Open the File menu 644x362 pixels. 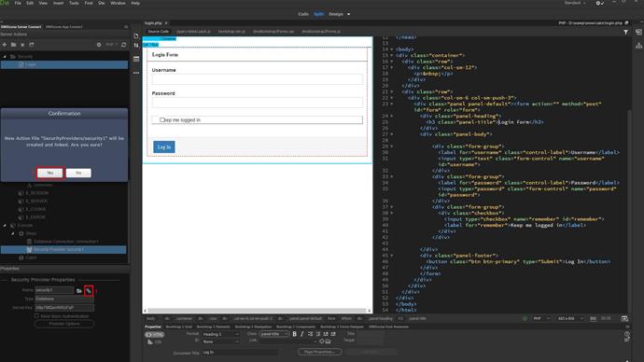point(18,3)
